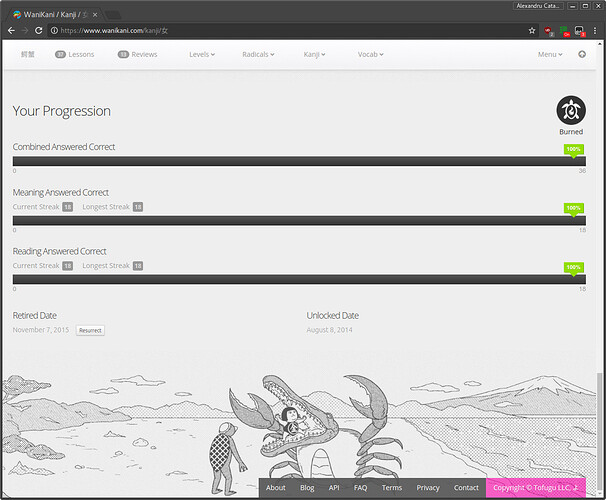606x500 pixels.
Task: Click the Reading Current Streak count badge
Action: [x=68, y=266]
